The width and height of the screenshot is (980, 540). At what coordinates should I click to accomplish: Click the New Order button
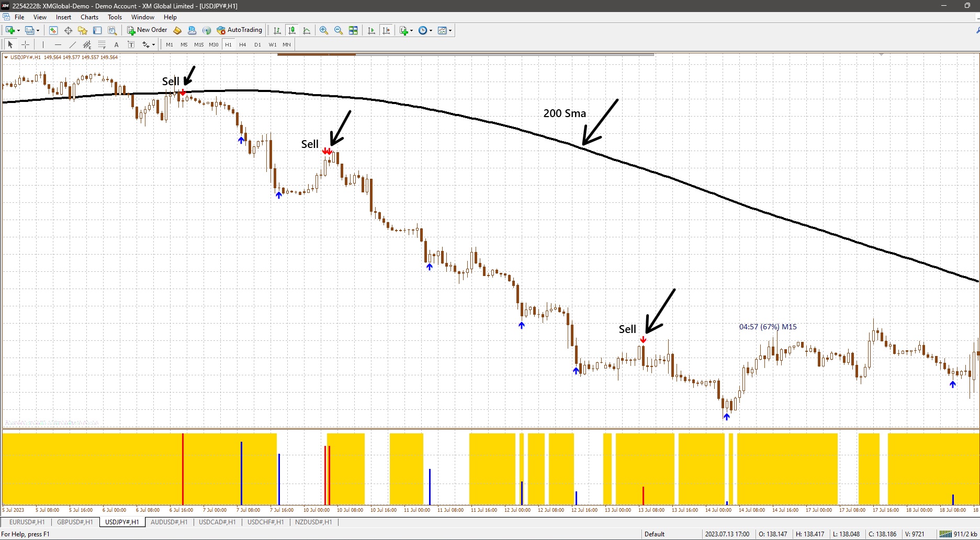click(147, 30)
